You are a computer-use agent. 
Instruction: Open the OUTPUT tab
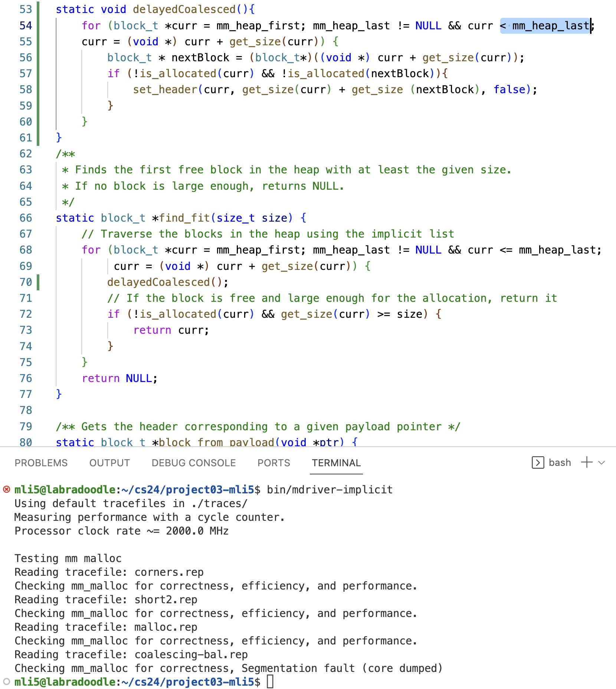click(109, 463)
